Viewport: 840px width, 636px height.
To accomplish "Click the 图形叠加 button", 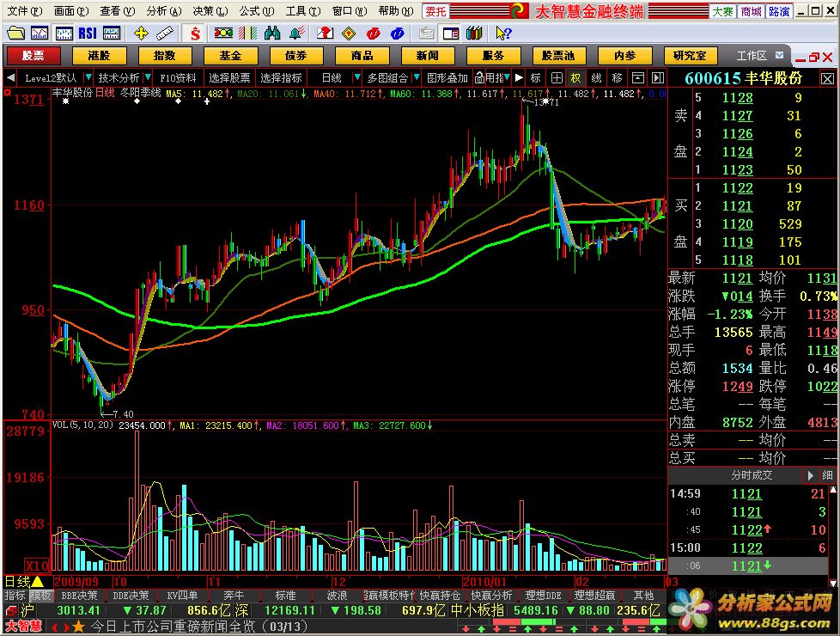I will 447,77.
